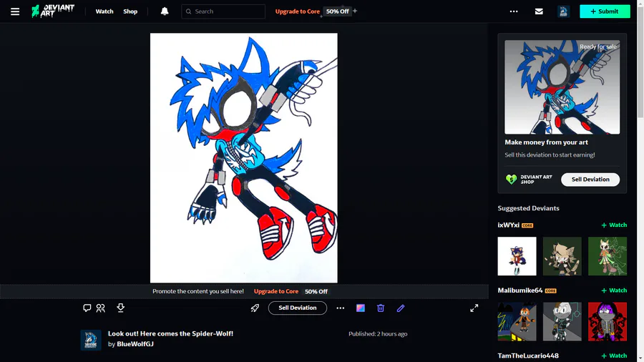Click Upgrade to Core in header
This screenshot has width=644, height=362.
tap(298, 11)
